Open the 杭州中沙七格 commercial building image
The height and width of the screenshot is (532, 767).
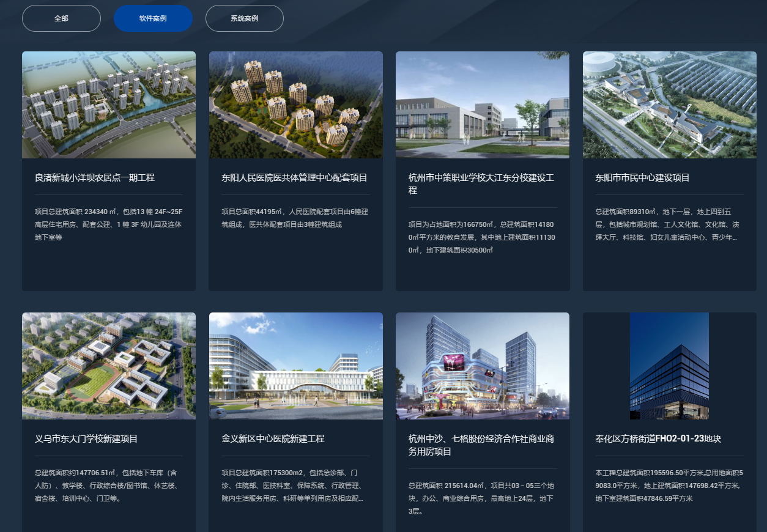point(482,366)
